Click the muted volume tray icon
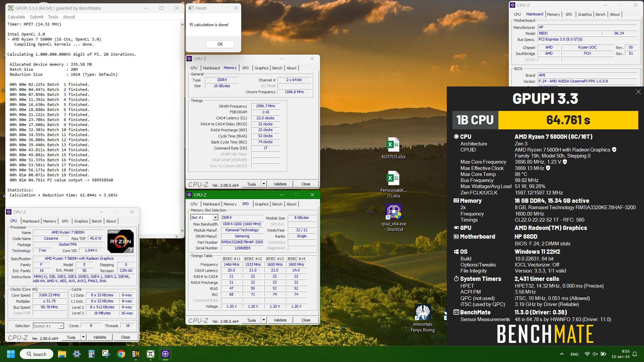This screenshot has height=362, width=644. point(595,354)
